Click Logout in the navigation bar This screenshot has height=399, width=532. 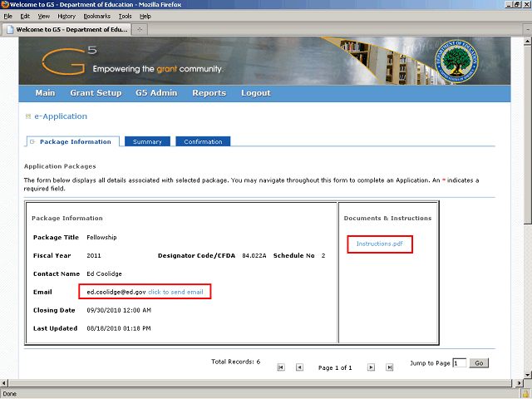click(256, 93)
